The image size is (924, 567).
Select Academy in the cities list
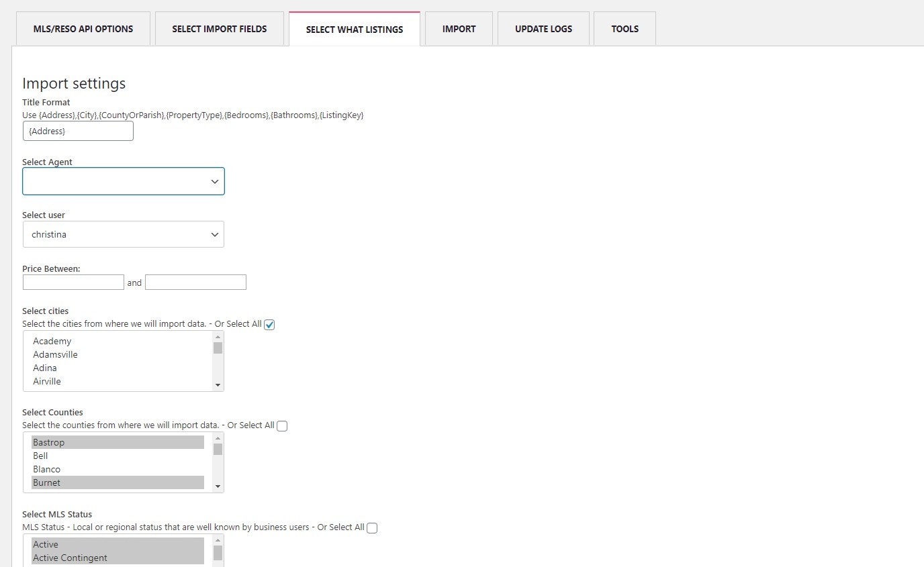click(118, 341)
